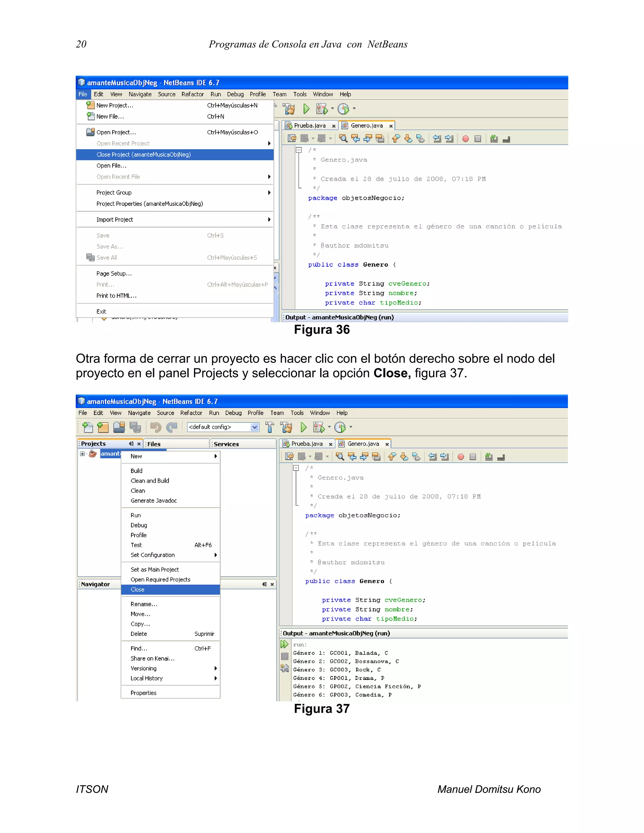Click green Run Project arrow in Figura 37
The width and height of the screenshot is (644, 833).
click(x=304, y=427)
